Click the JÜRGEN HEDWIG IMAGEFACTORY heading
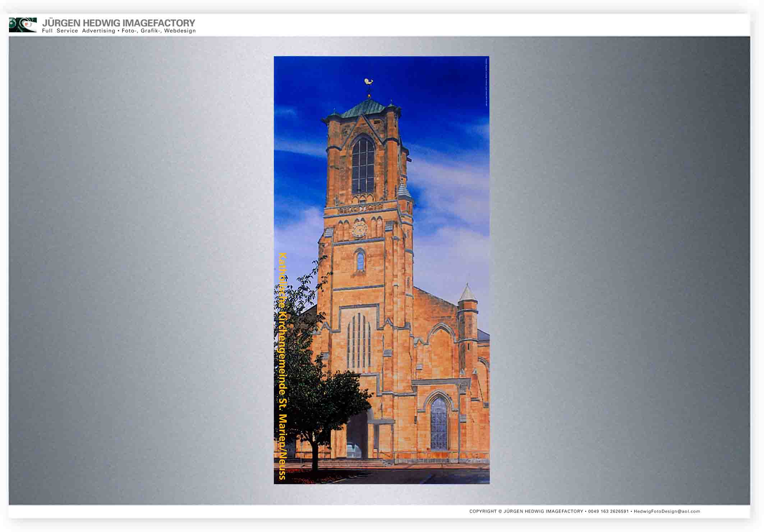Image resolution: width=764 pixels, height=532 pixels. coord(119,23)
